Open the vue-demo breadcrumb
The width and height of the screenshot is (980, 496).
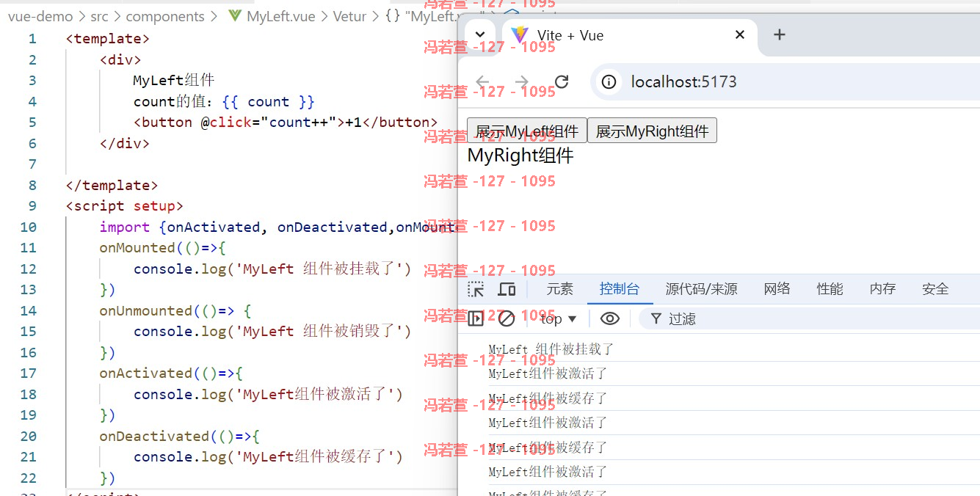pos(40,16)
